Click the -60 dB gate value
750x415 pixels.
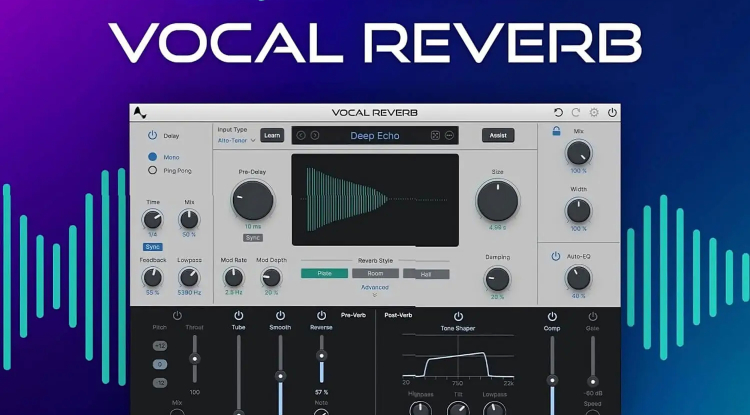[593, 393]
